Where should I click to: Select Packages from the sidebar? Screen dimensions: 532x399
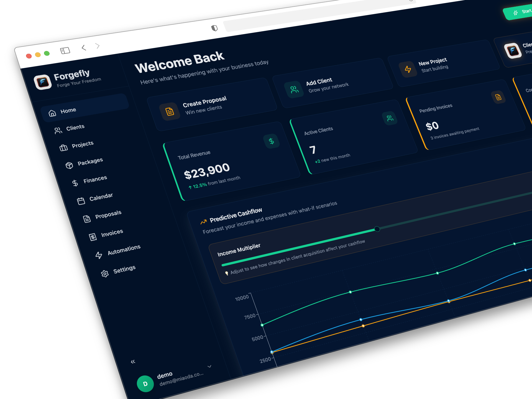90,162
